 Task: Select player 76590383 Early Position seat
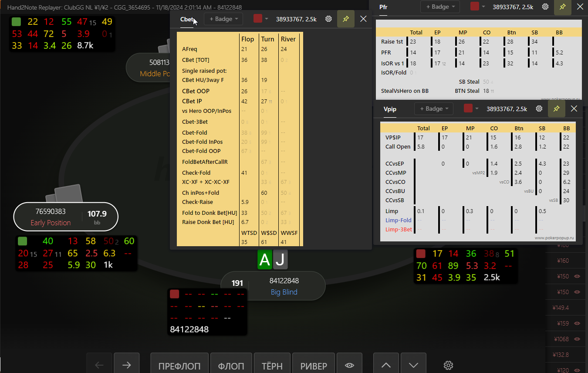click(66, 217)
